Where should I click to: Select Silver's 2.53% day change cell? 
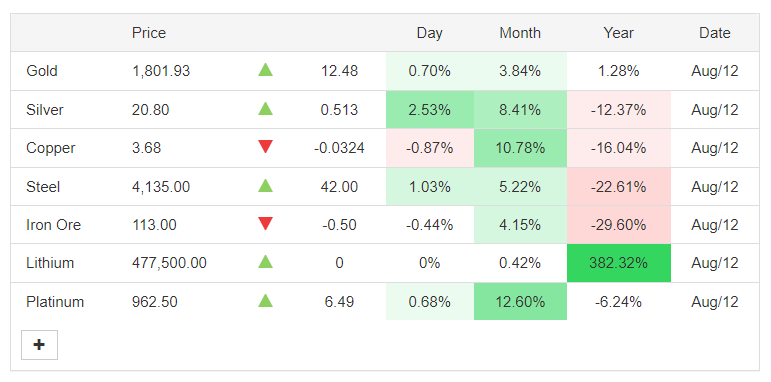[430, 110]
